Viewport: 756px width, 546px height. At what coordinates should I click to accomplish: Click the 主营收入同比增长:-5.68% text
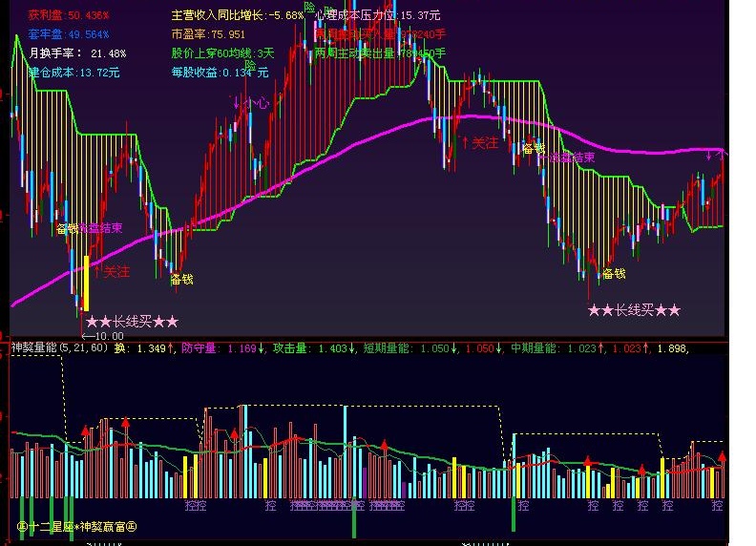(x=238, y=15)
